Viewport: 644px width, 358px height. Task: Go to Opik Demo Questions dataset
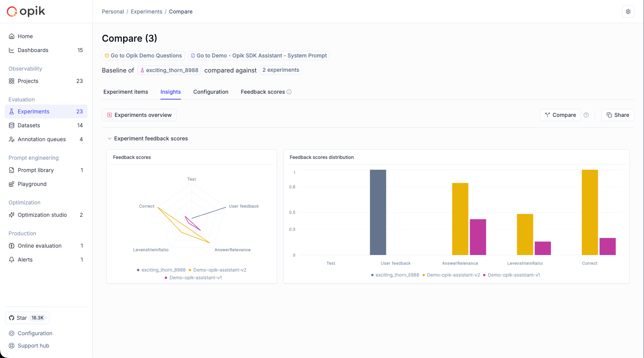[x=143, y=56]
